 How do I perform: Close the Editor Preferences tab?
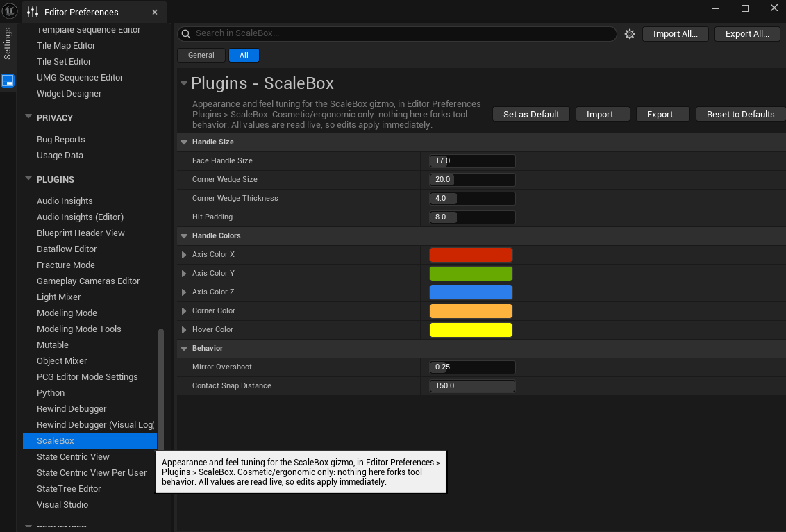[155, 12]
